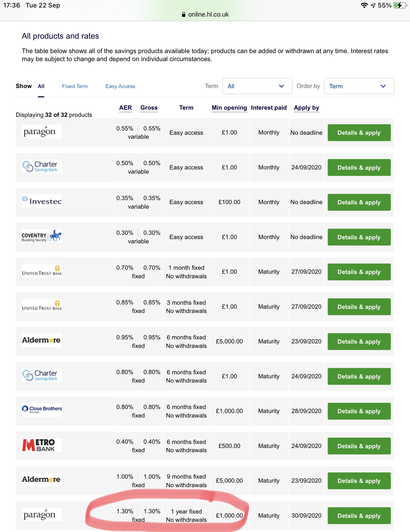Click the Investec logo
Screen dimensions: 410x532
click(42, 201)
